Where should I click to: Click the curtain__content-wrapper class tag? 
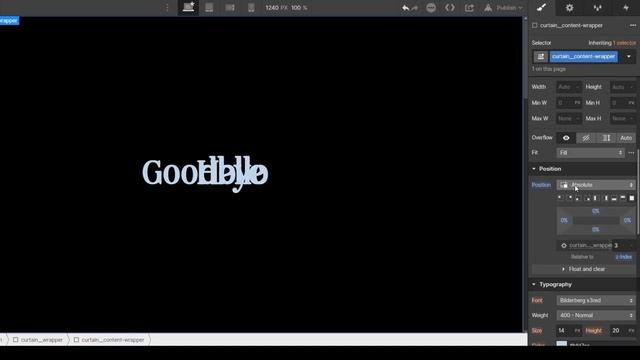583,57
